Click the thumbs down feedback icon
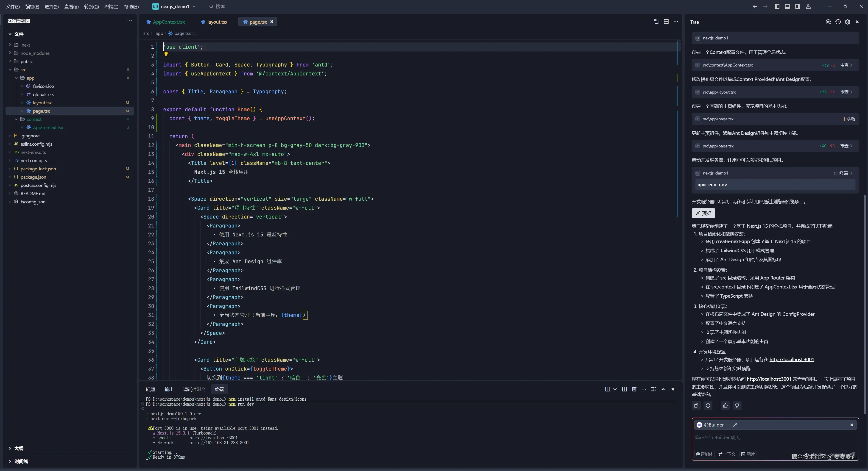 [x=737, y=406]
